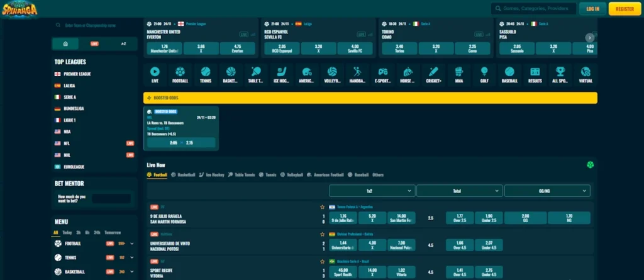Click the REGISTER button
The image size is (644, 280).
point(625,9)
